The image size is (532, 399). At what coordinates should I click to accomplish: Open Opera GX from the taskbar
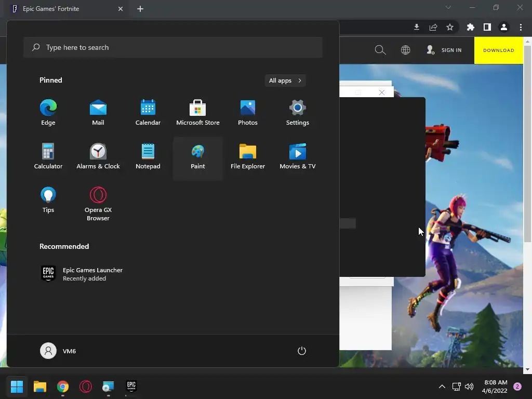pyautogui.click(x=86, y=386)
